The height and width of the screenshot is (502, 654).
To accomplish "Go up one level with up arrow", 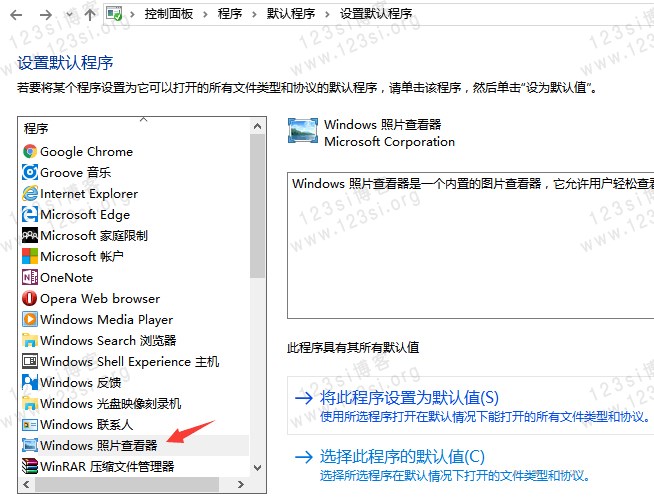I will point(90,15).
